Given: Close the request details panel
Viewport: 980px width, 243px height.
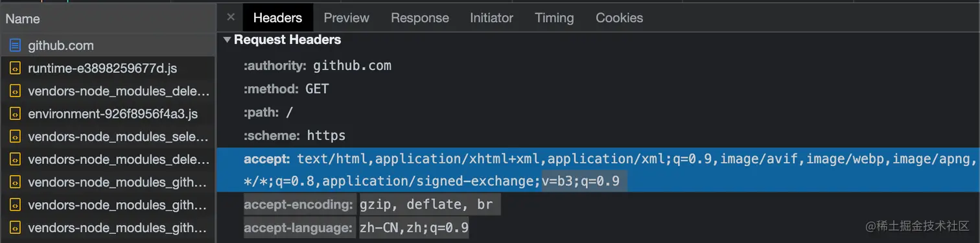Looking at the screenshot, I should coord(231,17).
